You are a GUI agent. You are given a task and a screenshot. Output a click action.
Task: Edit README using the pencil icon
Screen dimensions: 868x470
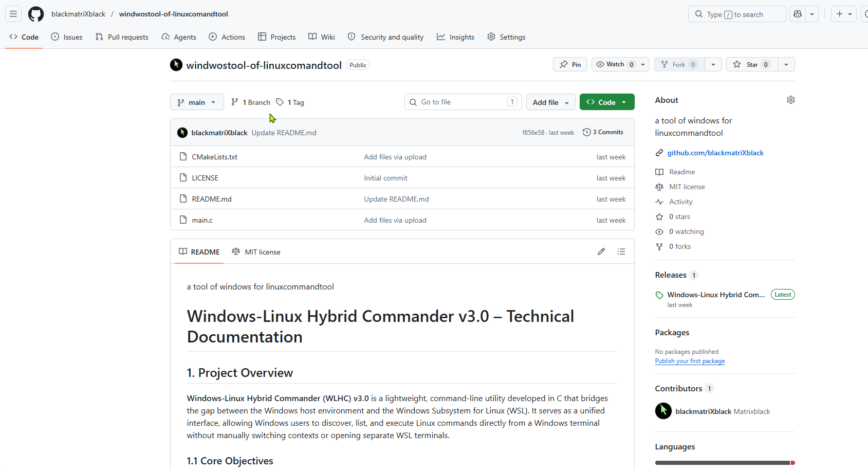tap(601, 251)
